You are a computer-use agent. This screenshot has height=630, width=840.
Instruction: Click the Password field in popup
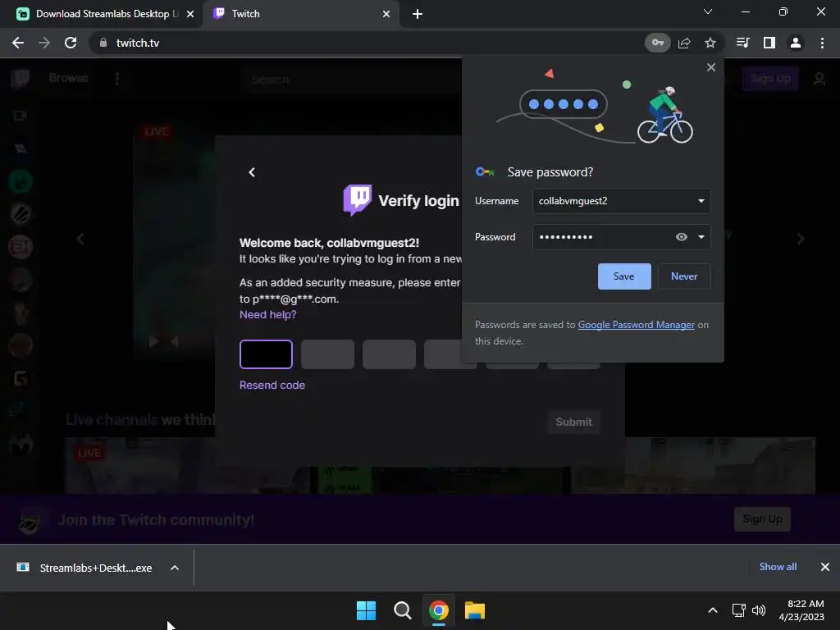(x=622, y=237)
